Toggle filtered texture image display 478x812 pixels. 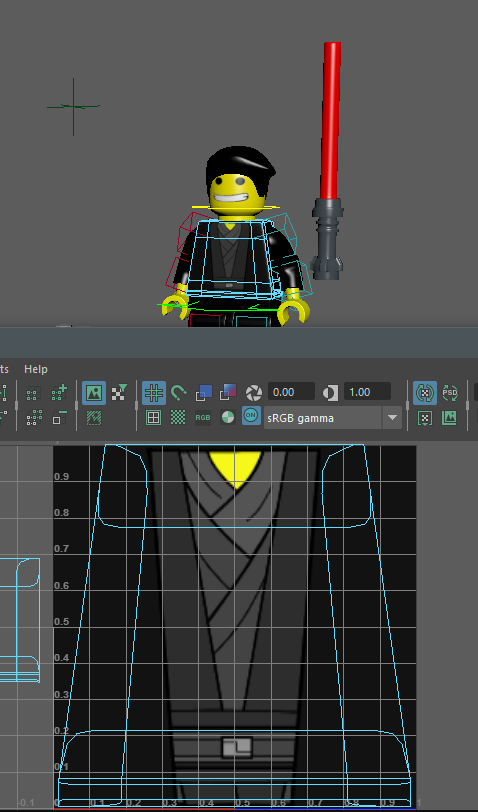(x=120, y=393)
